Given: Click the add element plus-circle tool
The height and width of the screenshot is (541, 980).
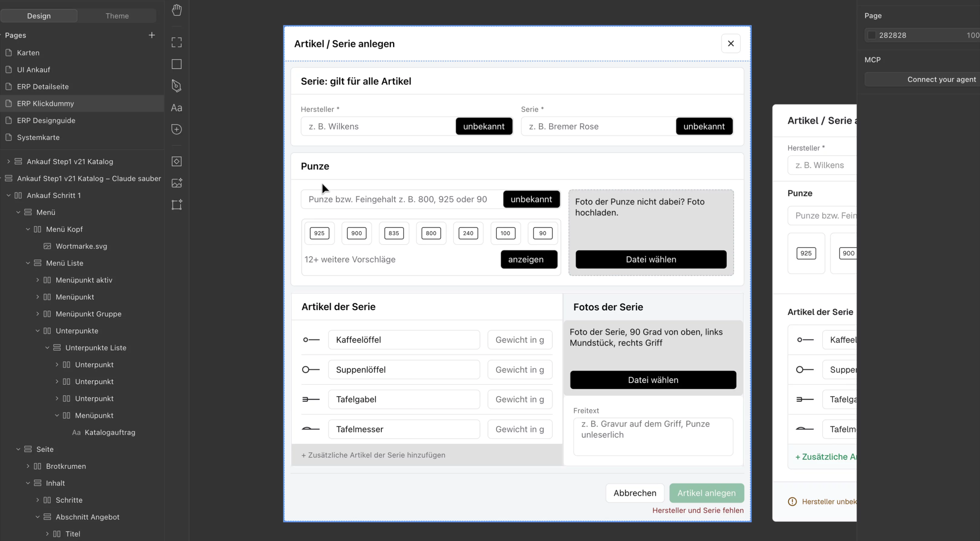Looking at the screenshot, I should pos(177,129).
